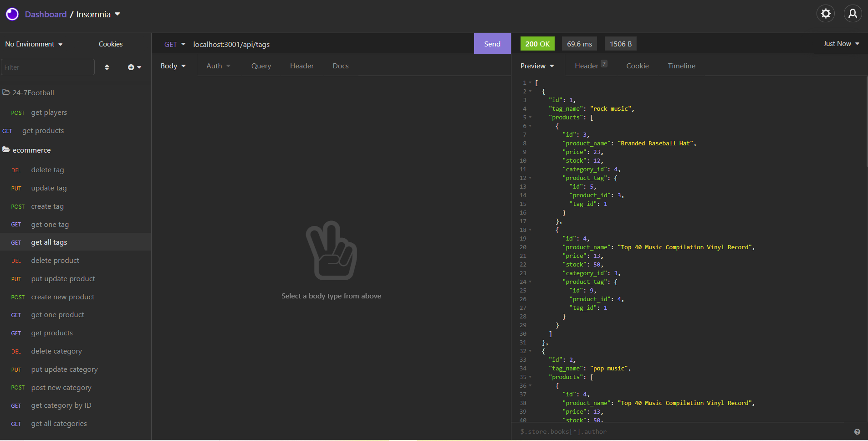Click the 200 OK status badge

coord(537,44)
